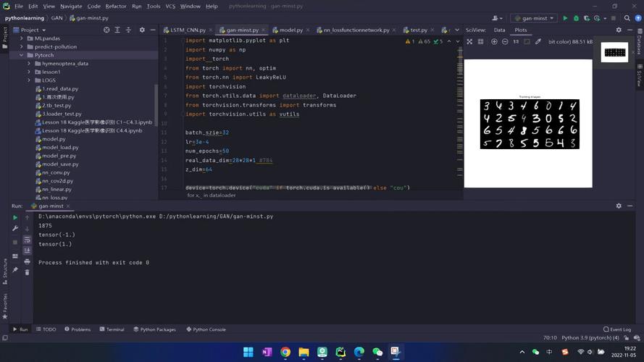Switch to LSTM_CNN.py editor tab
644x362 pixels.
[188, 30]
